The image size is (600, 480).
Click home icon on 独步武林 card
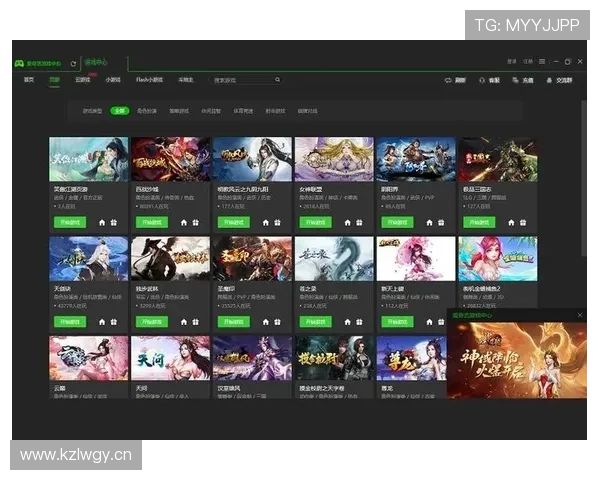[184, 322]
